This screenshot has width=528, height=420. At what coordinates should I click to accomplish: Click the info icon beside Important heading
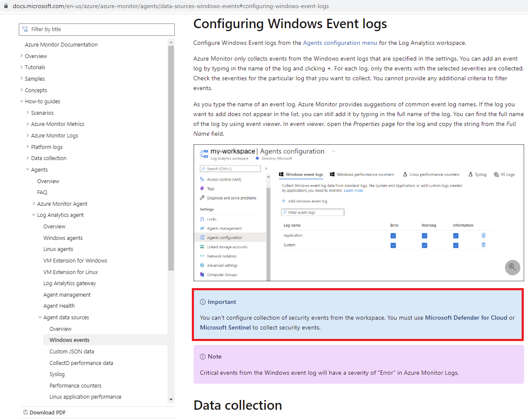pos(202,302)
